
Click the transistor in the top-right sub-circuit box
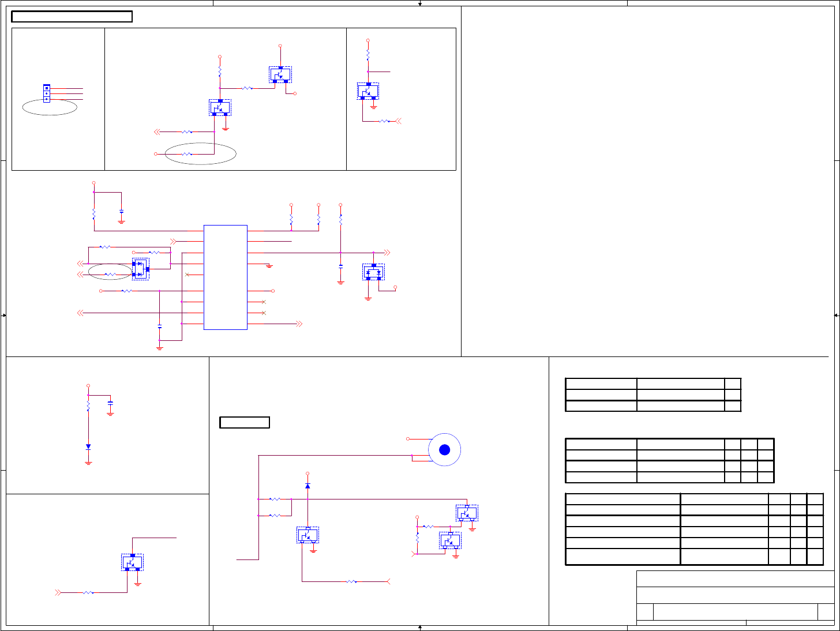368,91
